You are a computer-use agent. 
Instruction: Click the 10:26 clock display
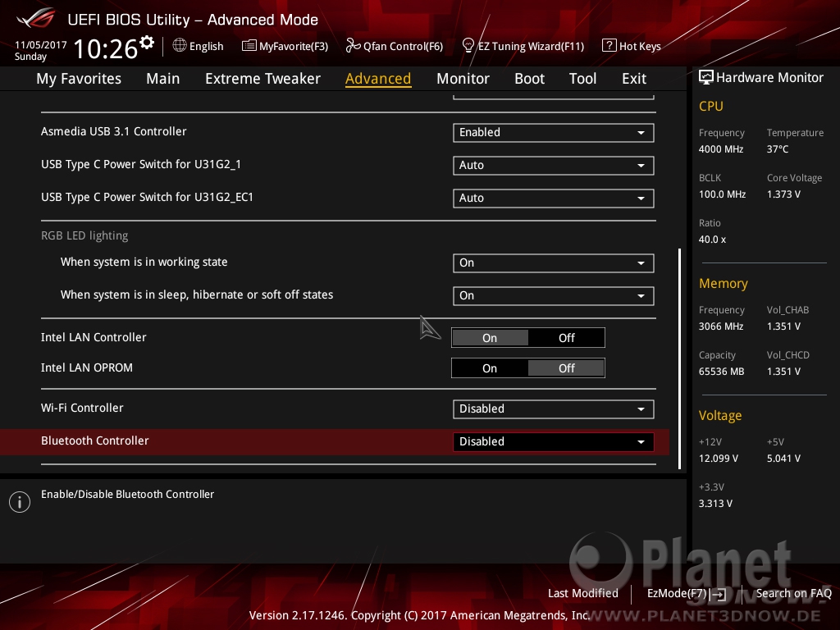tap(106, 48)
